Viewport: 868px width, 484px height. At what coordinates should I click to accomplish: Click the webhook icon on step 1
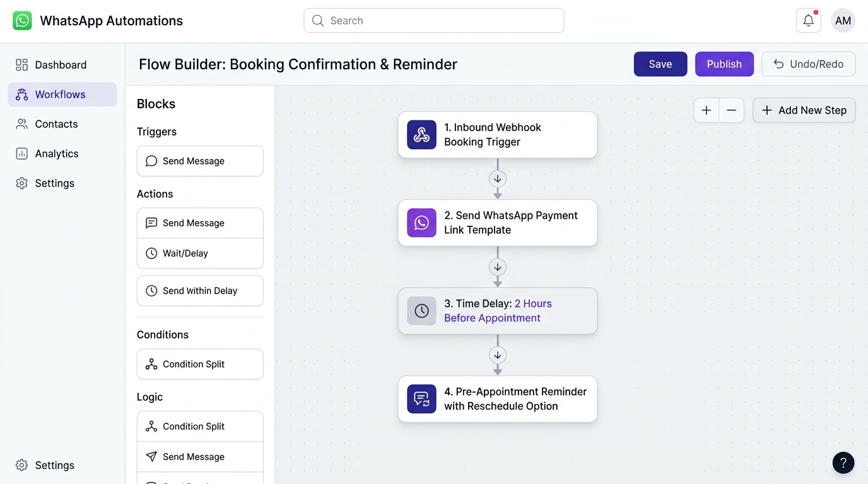click(x=421, y=135)
